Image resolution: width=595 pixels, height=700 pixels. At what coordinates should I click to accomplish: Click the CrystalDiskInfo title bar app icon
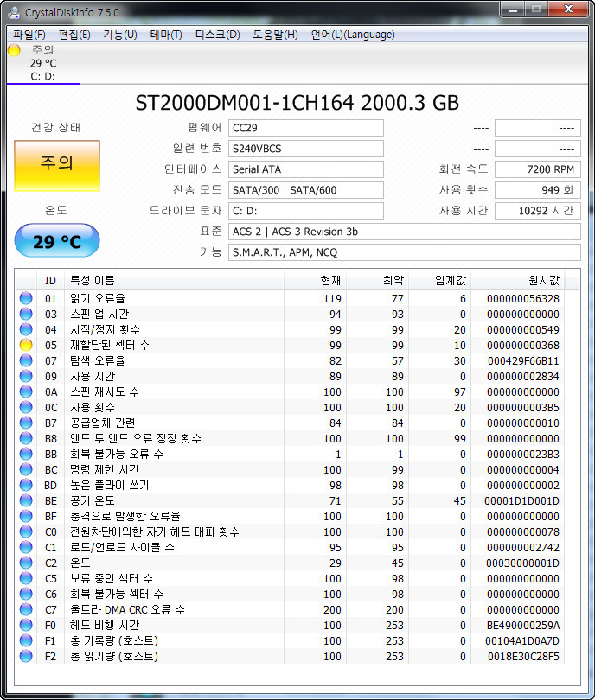pyautogui.click(x=14, y=12)
